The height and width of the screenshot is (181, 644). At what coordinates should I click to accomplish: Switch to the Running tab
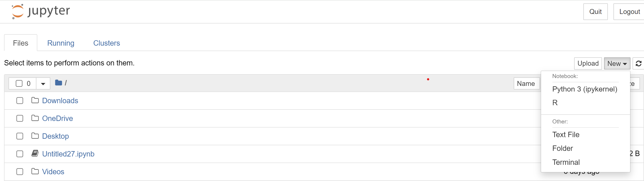(x=61, y=43)
